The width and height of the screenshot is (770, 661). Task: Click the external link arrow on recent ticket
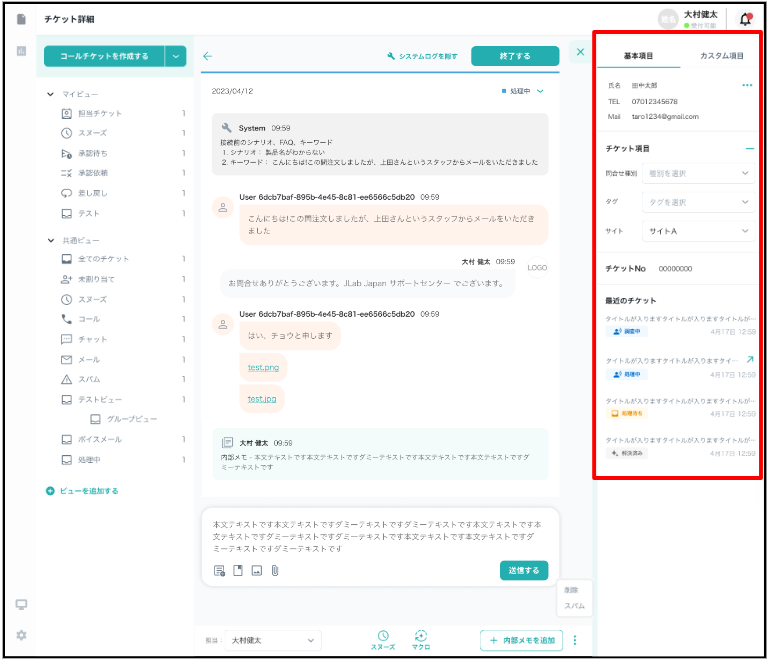(750, 359)
